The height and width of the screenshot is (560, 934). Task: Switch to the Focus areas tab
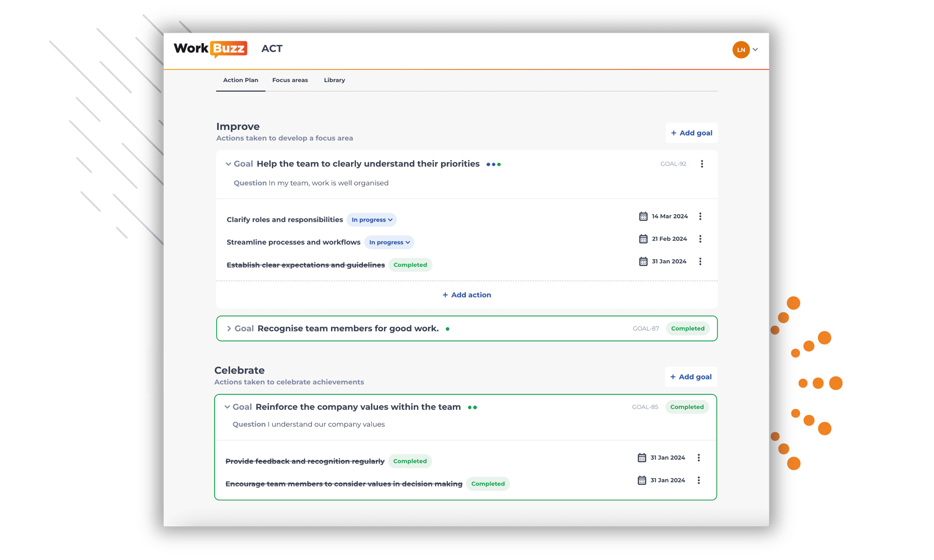point(290,80)
